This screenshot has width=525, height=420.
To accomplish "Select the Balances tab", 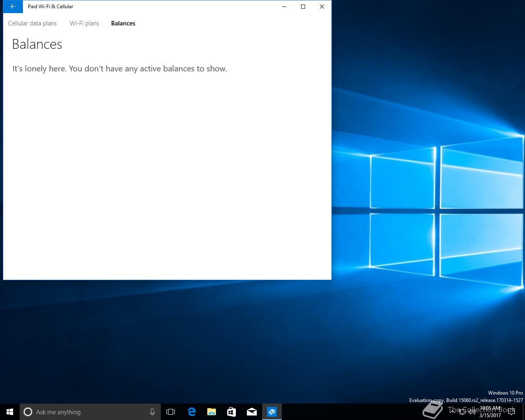I will click(123, 23).
